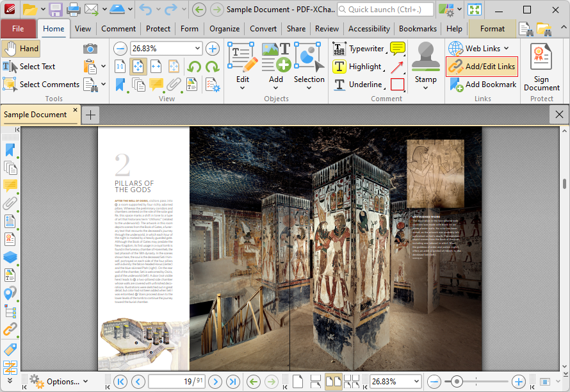Click the zoom in plus button in ribbon
Viewport: 570px width, 392px height.
coord(213,49)
